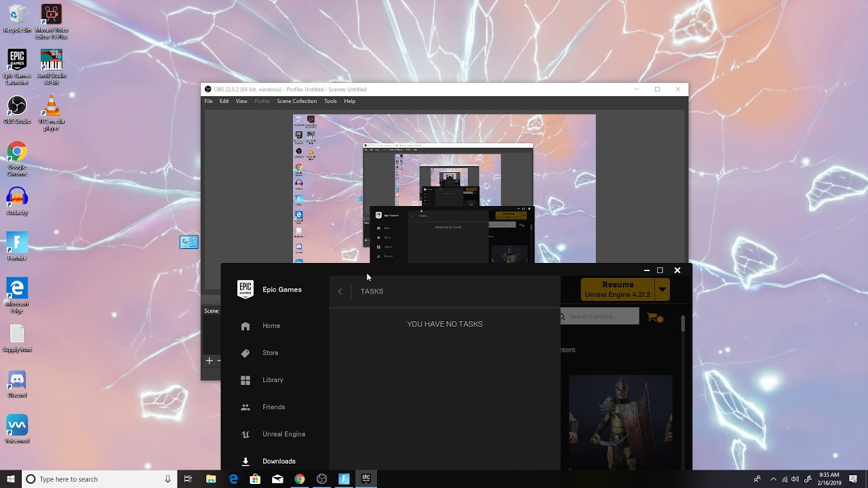The width and height of the screenshot is (868, 488).
Task: Open the OBS File menu
Action: click(208, 101)
